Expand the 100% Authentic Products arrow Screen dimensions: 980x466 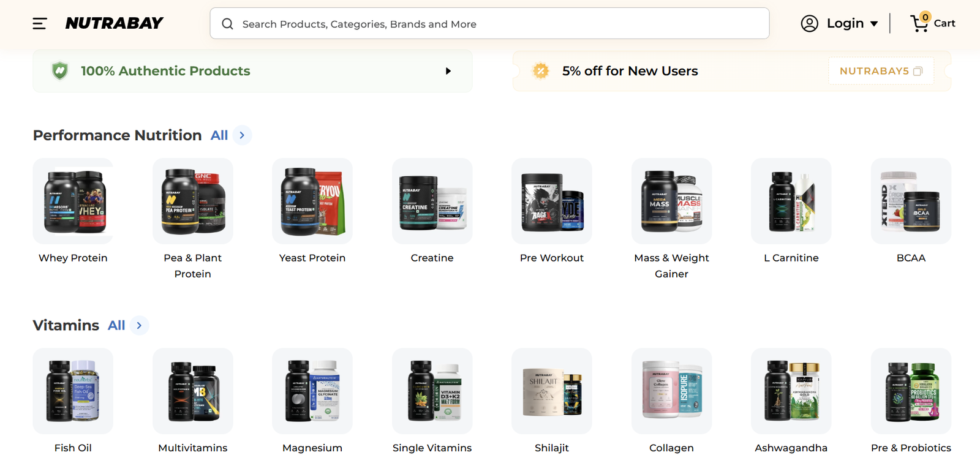448,71
